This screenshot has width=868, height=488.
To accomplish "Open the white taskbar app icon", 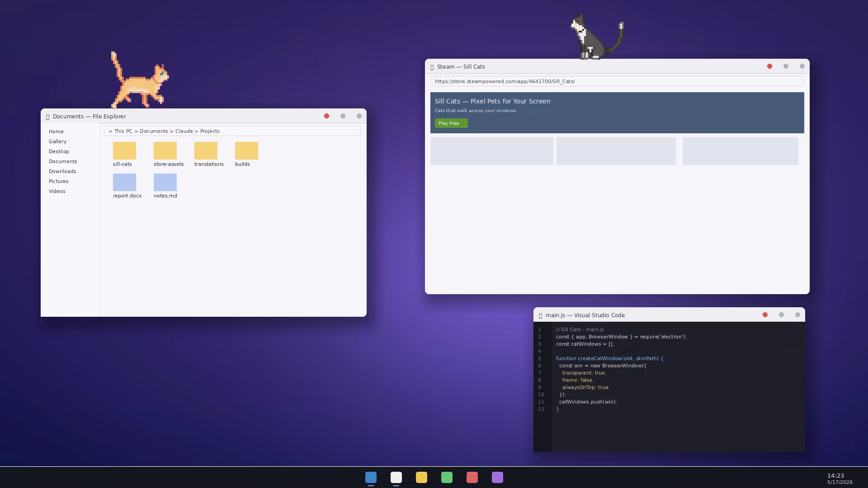I will (396, 477).
